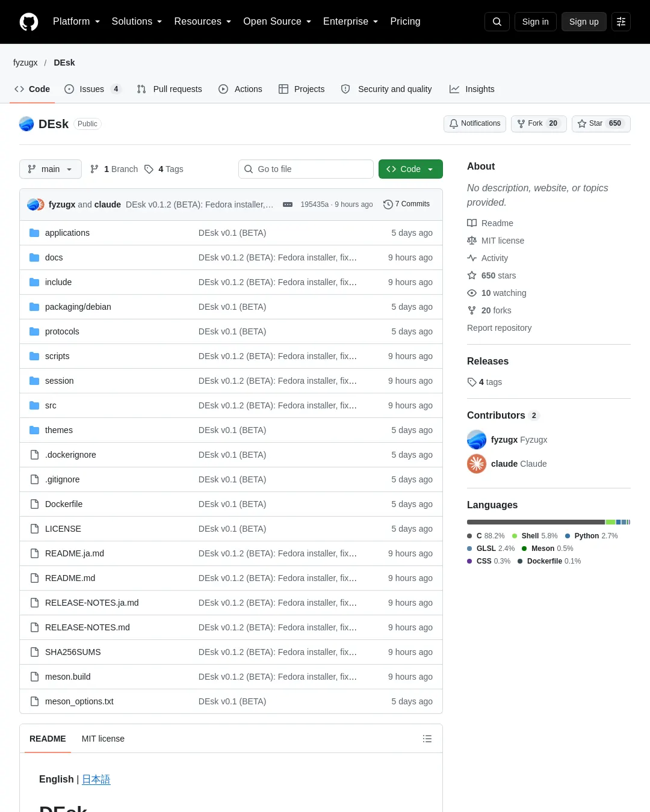The width and height of the screenshot is (650, 812).
Task: Open the Insights tab
Action: coord(472,89)
